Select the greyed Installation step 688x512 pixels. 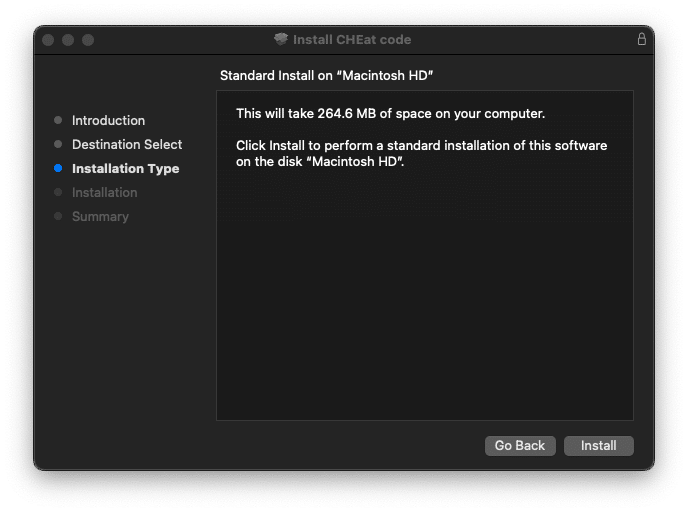tap(104, 192)
